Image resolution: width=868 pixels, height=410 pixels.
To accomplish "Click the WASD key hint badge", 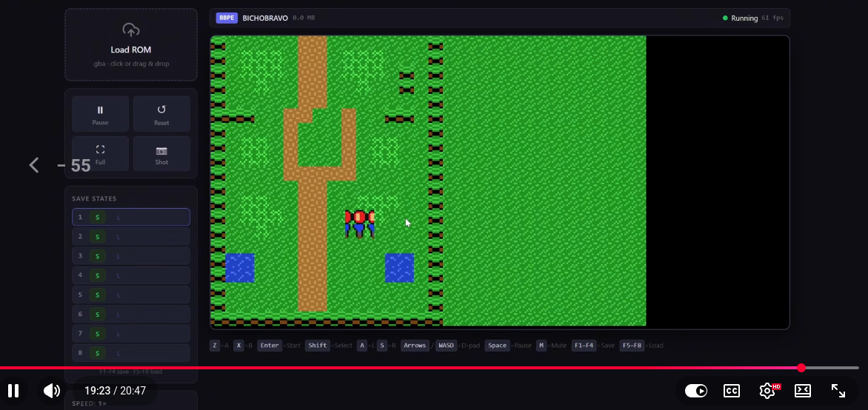I will pyautogui.click(x=446, y=346).
